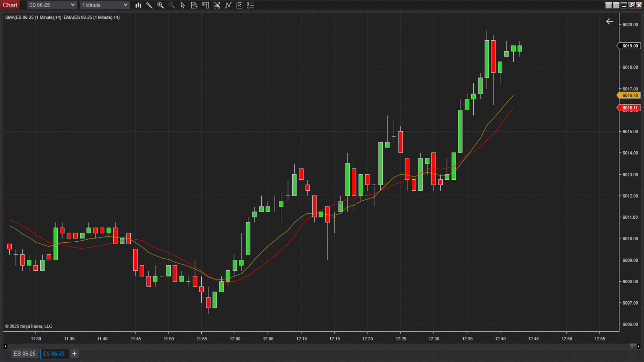Screen dimensions: 644x362
Task: Toggle the Cursor pointer tool
Action: (x=183, y=5)
